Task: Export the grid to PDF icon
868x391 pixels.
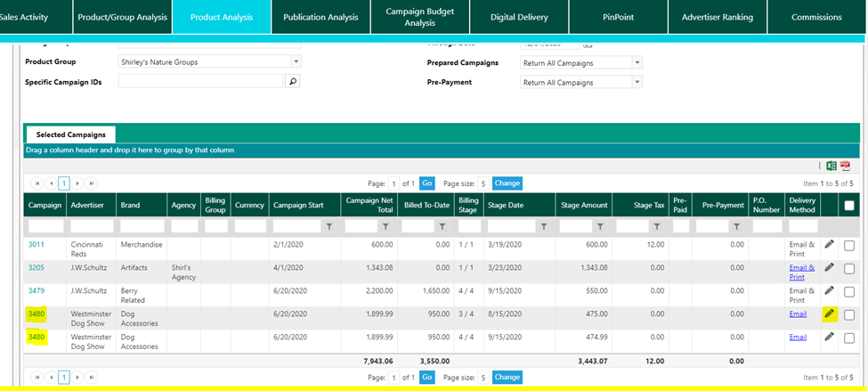Action: [x=845, y=166]
